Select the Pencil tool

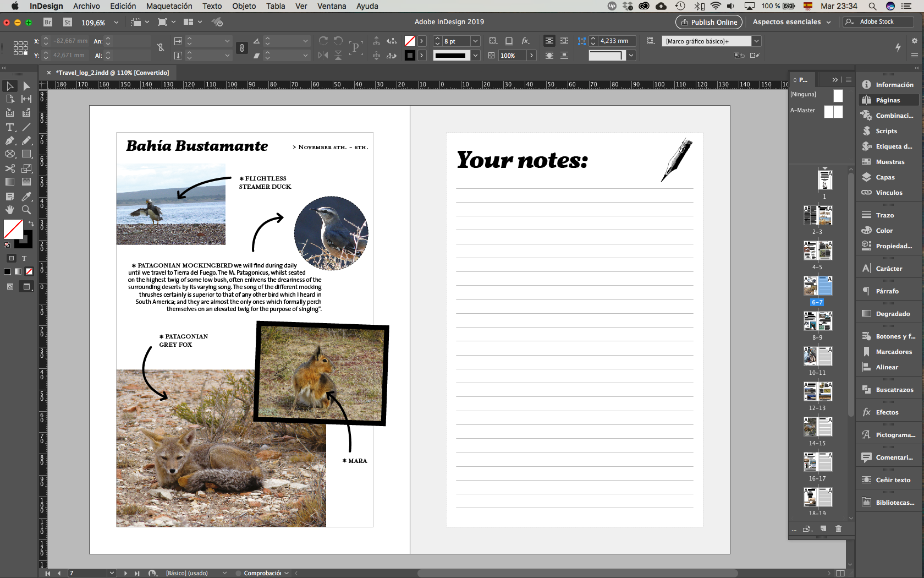point(26,140)
